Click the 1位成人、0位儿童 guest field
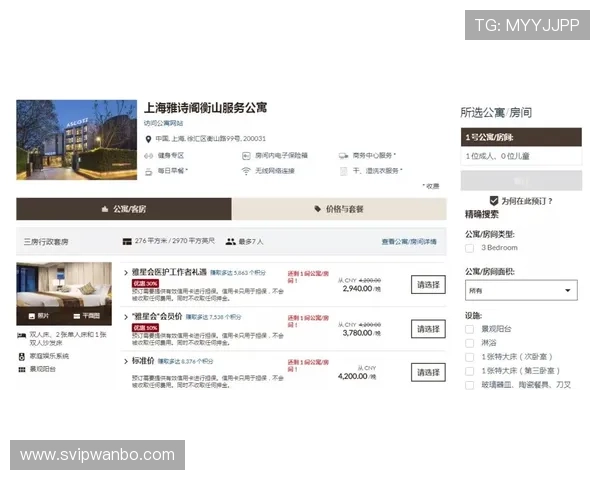 click(521, 156)
